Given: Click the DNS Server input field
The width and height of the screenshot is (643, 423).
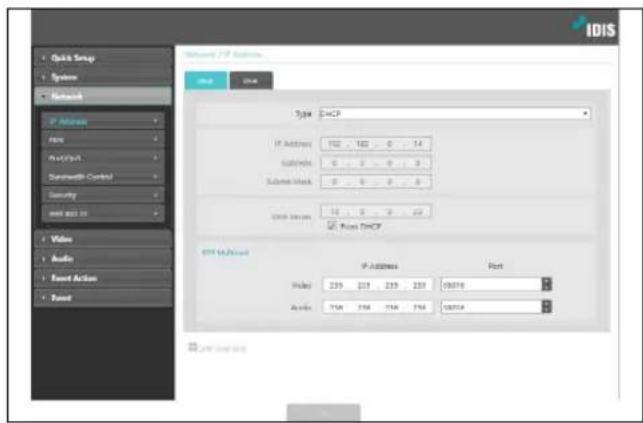Looking at the screenshot, I should [x=376, y=212].
